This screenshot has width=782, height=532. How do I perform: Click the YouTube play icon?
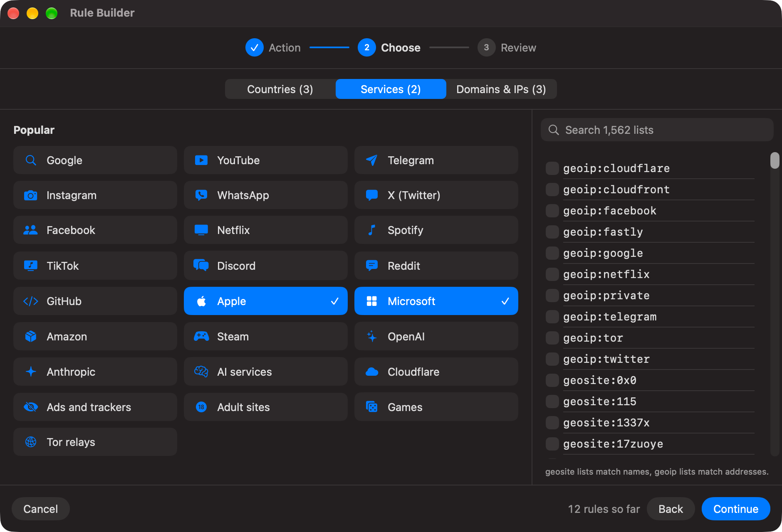(201, 160)
